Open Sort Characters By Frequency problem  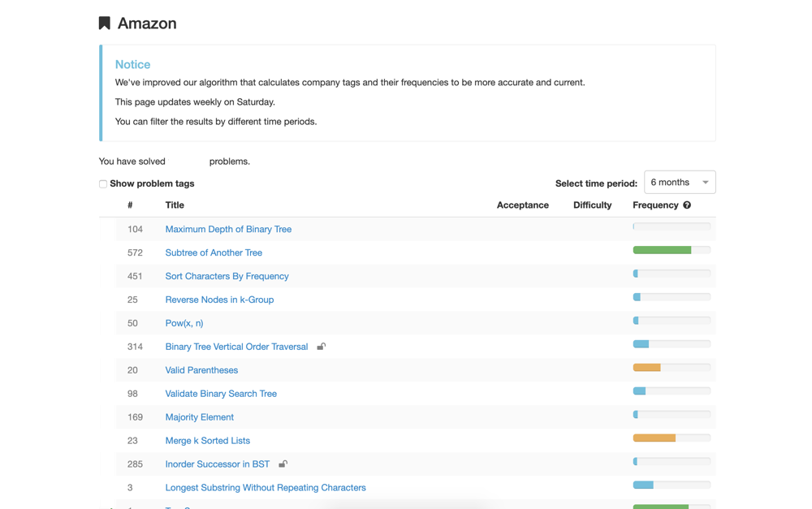(x=227, y=276)
